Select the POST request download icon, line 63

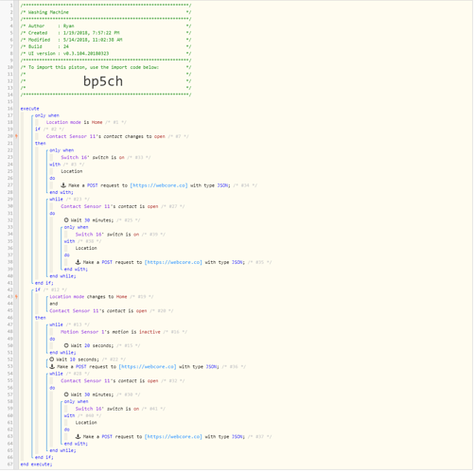point(78,437)
